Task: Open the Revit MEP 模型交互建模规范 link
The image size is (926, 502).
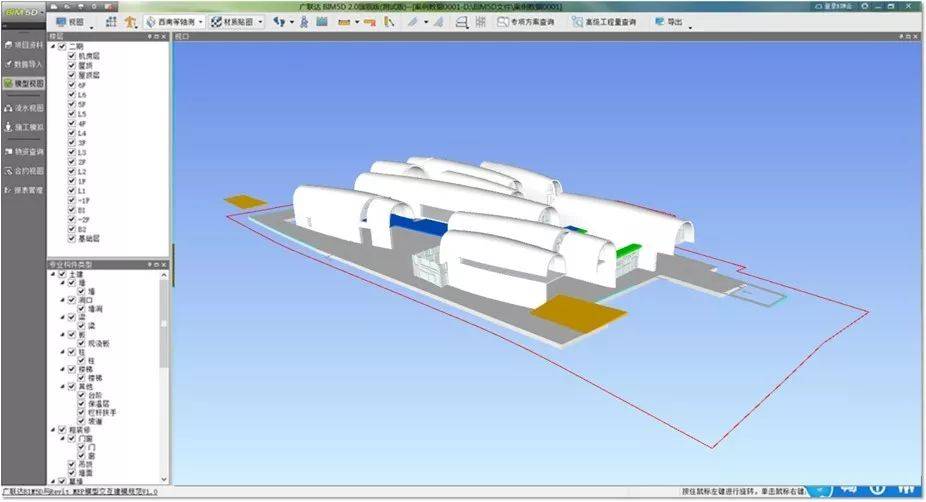Action: point(80,492)
